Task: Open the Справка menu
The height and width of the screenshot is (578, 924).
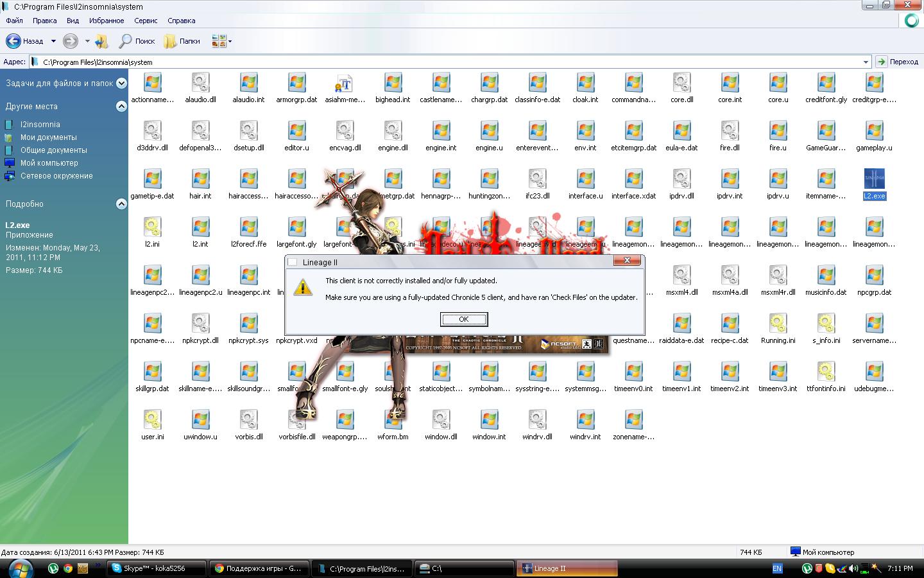Action: click(x=182, y=21)
